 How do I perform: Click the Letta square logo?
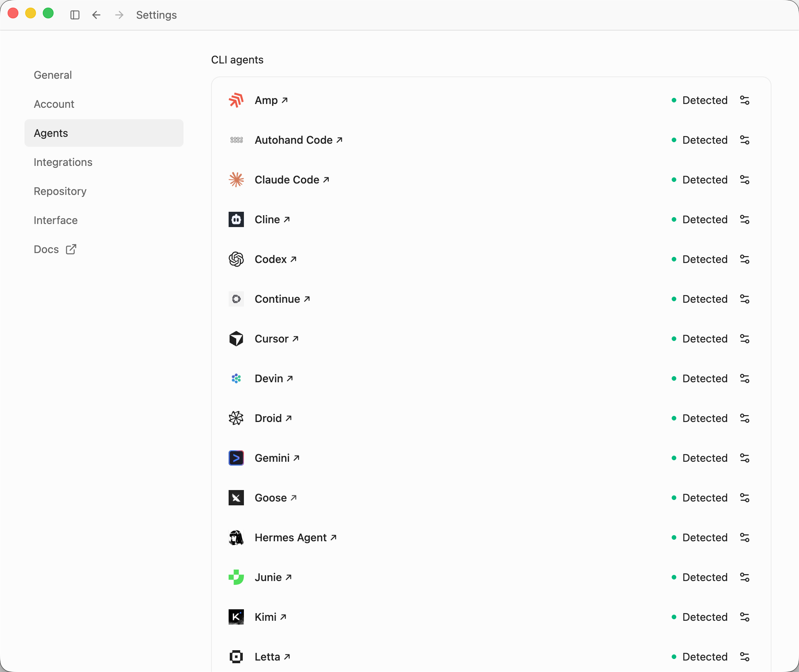pos(236,657)
